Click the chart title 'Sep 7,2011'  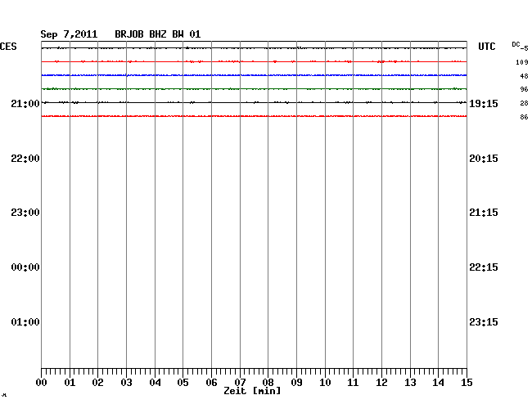pyautogui.click(x=69, y=34)
